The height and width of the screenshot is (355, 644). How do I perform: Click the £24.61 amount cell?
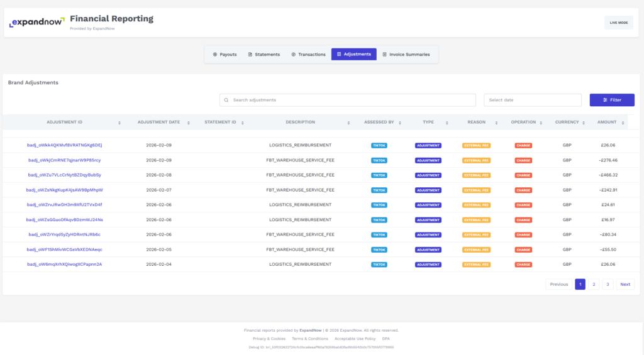[608, 205]
